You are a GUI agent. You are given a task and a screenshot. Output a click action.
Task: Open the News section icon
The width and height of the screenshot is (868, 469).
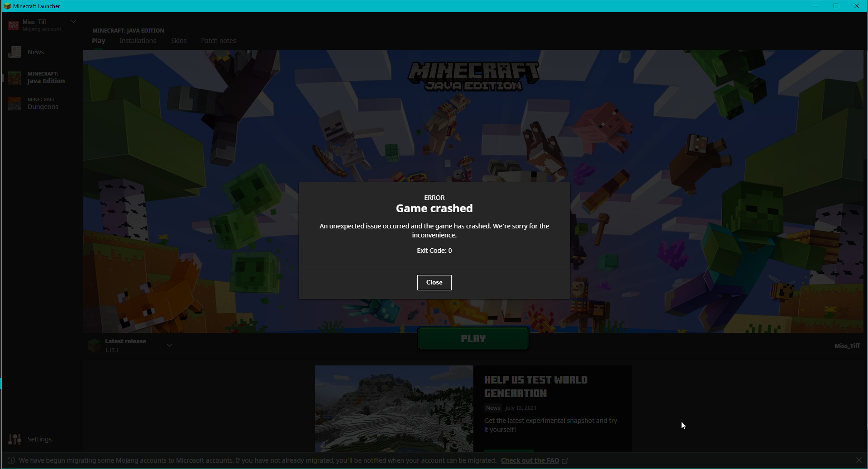(x=14, y=52)
